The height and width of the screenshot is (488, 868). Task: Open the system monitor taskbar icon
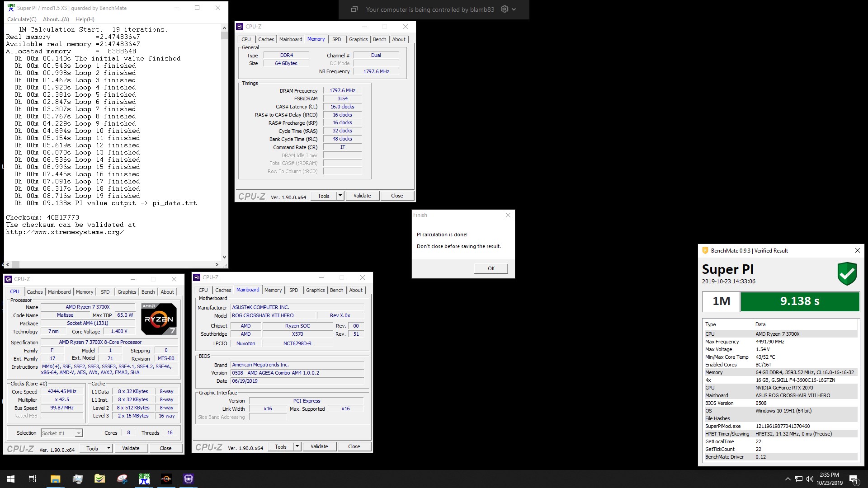77,479
